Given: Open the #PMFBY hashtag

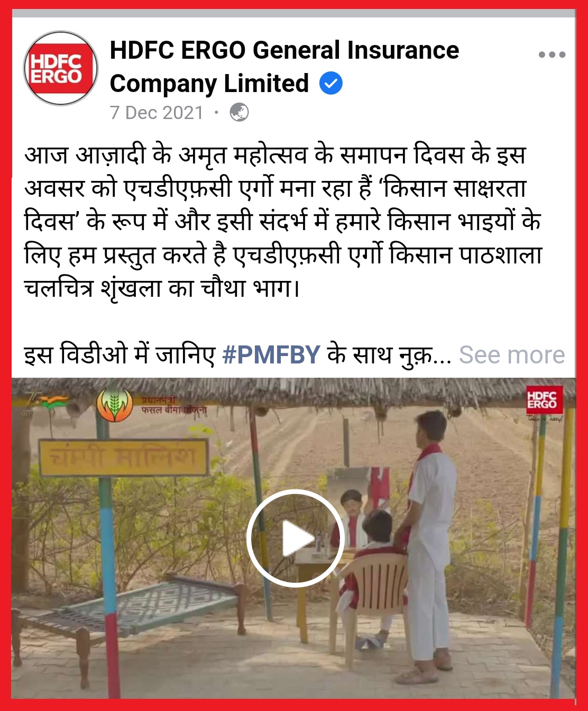Looking at the screenshot, I should (271, 355).
